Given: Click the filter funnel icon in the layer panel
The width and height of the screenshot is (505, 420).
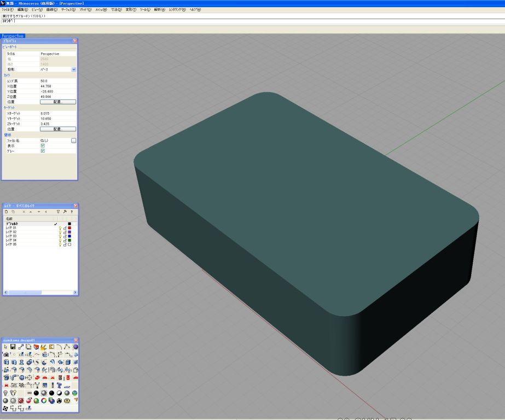Looking at the screenshot, I should 58,211.
